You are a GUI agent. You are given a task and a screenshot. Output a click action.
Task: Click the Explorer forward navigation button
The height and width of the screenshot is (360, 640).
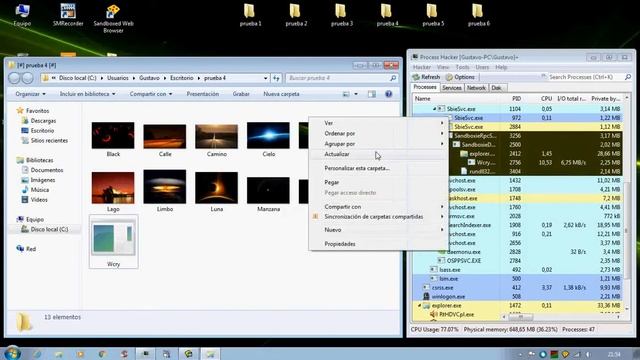[27, 78]
